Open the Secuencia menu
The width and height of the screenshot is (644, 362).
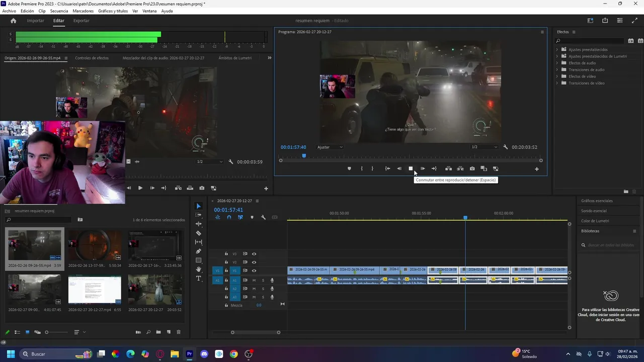click(59, 11)
